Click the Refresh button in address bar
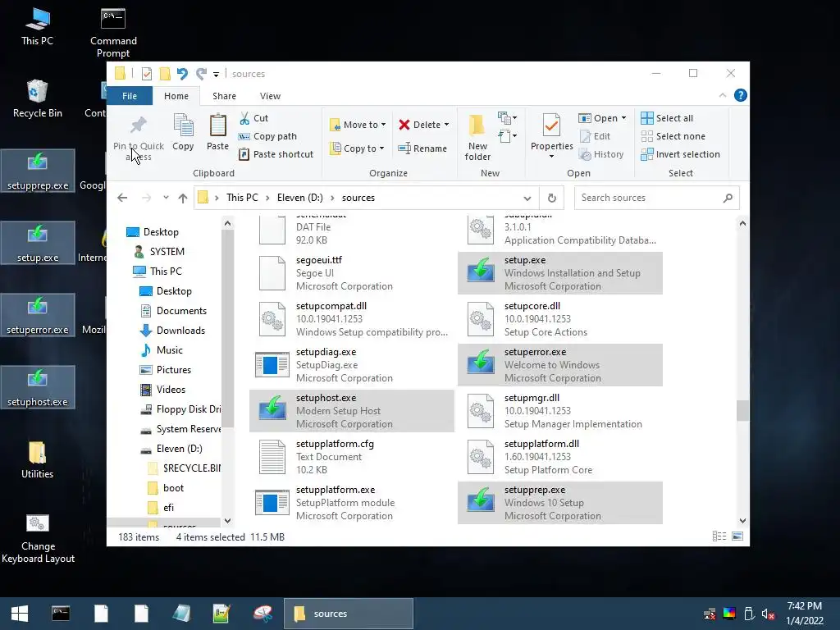Screen dimensions: 840x630 [x=552, y=198]
